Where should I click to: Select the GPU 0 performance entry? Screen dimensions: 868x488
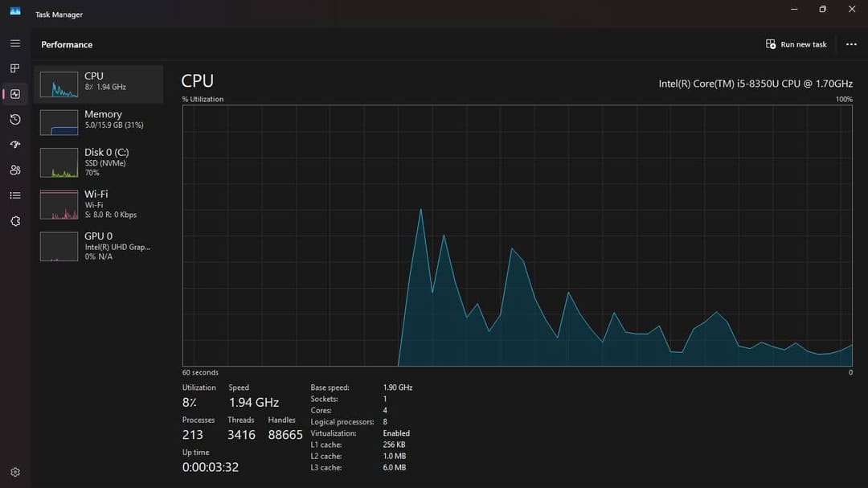pyautogui.click(x=99, y=246)
